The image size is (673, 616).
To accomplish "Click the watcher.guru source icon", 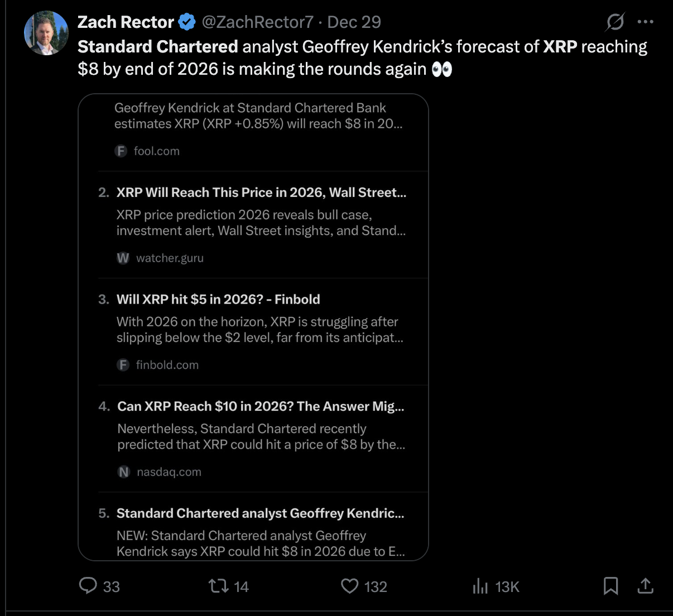I will pos(123,258).
